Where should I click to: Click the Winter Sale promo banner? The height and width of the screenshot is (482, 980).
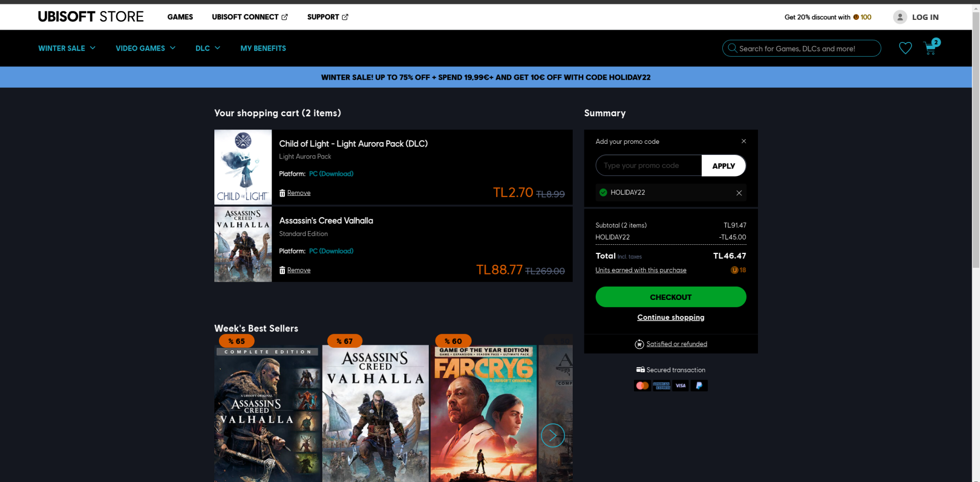(x=486, y=78)
